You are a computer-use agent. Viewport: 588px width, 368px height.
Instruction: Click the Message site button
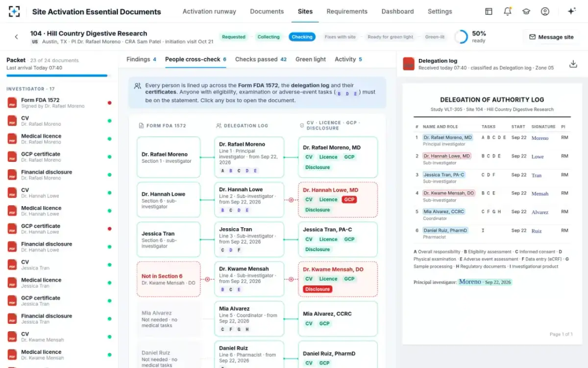[x=551, y=37]
